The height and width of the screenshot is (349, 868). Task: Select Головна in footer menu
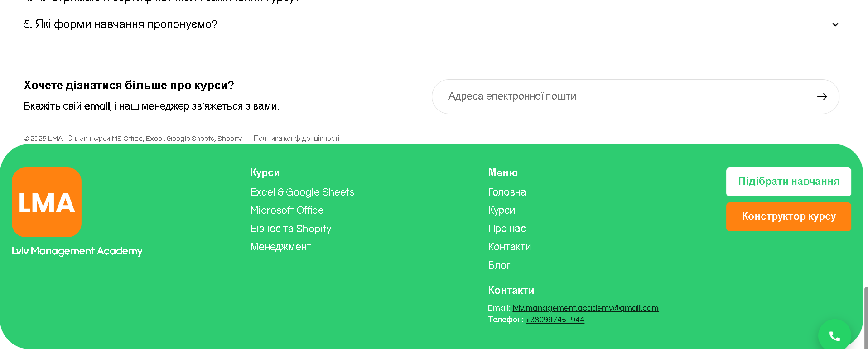[x=506, y=192]
